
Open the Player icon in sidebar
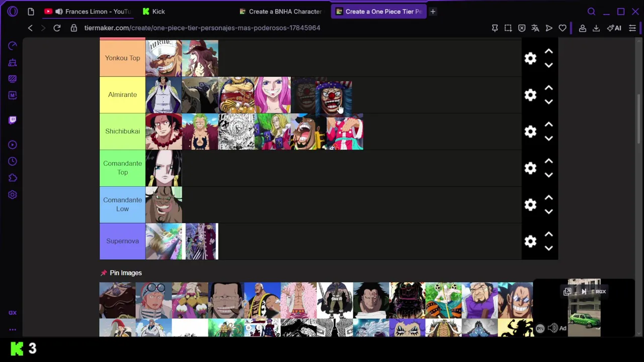tap(13, 145)
